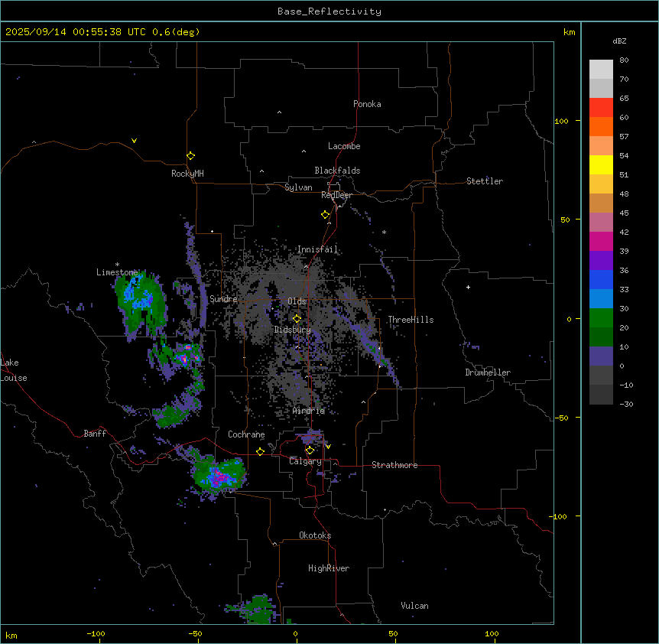Click the Strathmore label
This screenshot has height=644, width=659.
click(x=394, y=465)
